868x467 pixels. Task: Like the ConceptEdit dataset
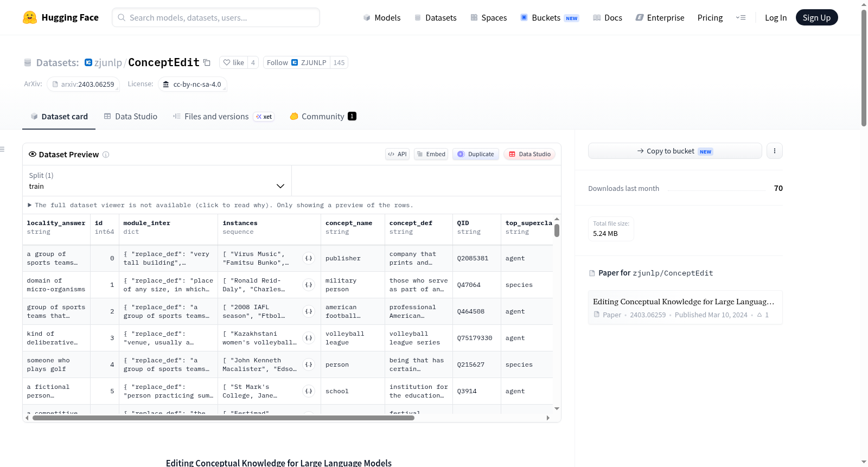[x=234, y=62]
